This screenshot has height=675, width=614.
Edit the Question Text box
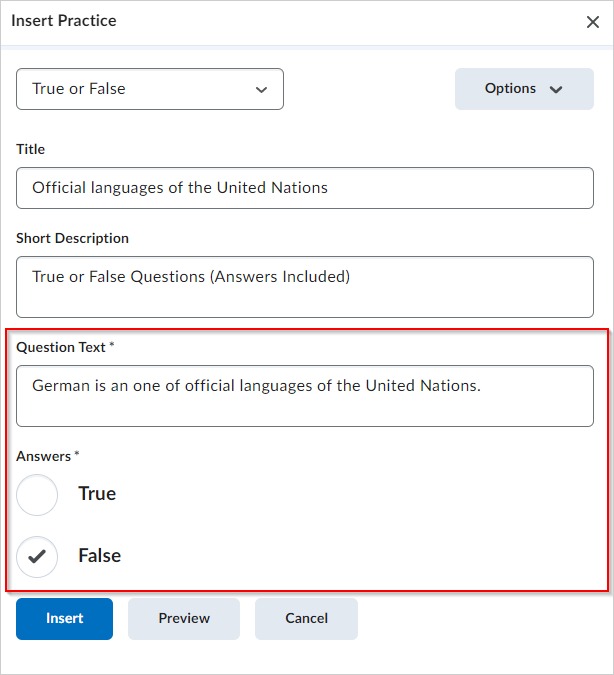coord(305,396)
